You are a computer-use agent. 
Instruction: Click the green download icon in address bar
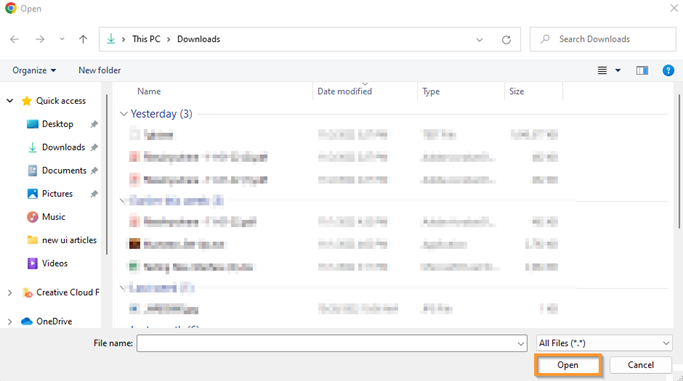(111, 39)
